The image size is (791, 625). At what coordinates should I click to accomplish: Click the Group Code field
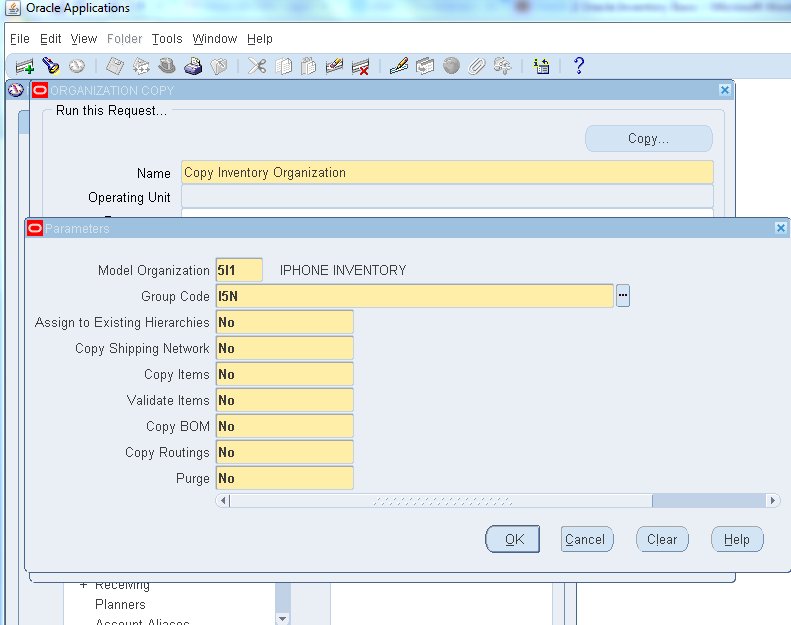pos(415,296)
